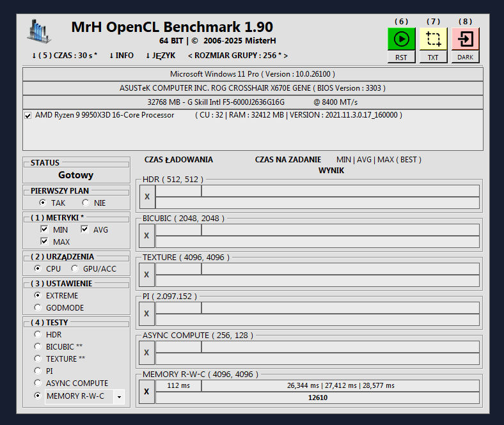Select TAK for foreground priority
The height and width of the screenshot is (425, 504).
tap(42, 203)
